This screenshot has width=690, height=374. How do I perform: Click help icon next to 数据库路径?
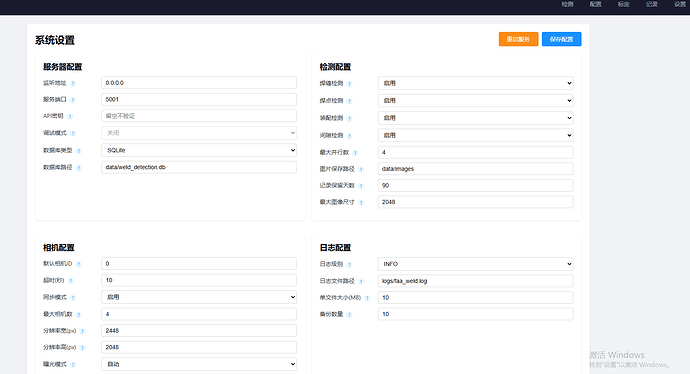pos(79,168)
